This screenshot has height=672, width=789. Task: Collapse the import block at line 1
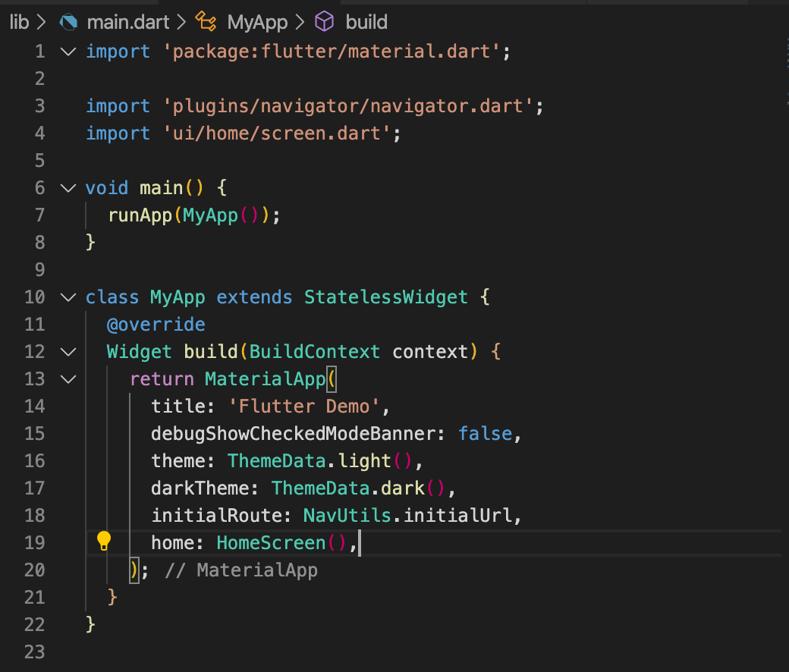(x=68, y=52)
